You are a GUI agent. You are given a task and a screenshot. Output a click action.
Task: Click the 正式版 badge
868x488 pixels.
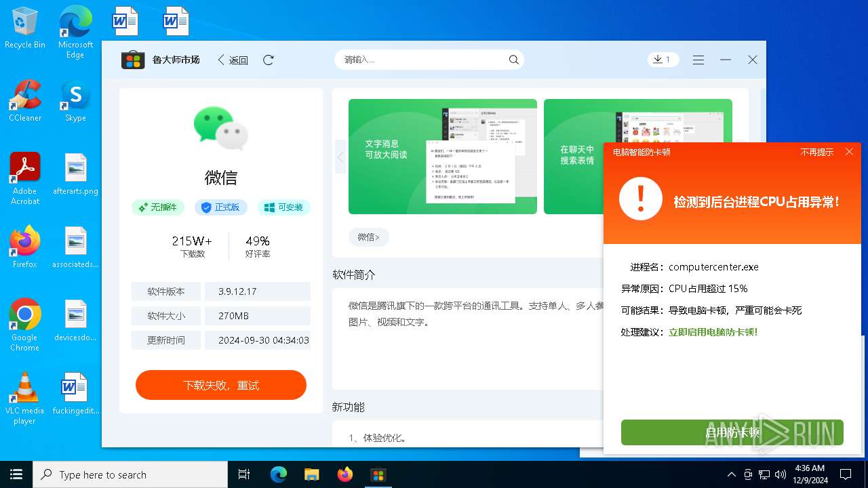point(221,207)
